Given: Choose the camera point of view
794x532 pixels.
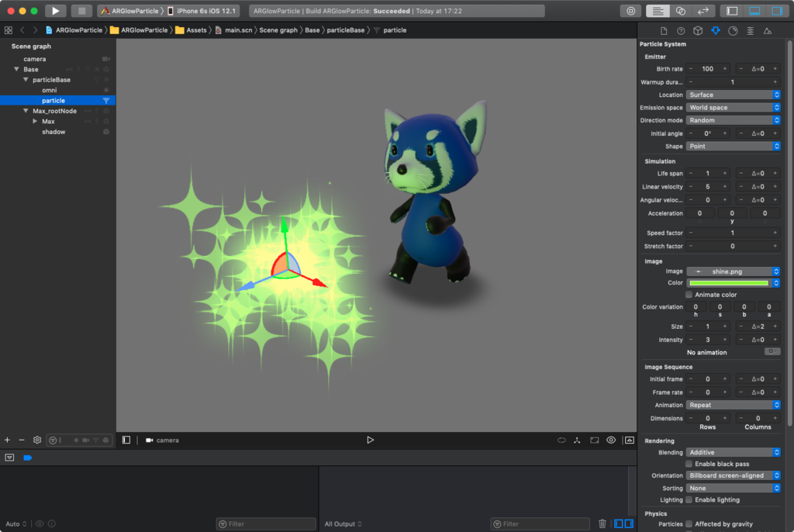Looking at the screenshot, I should pos(162,440).
